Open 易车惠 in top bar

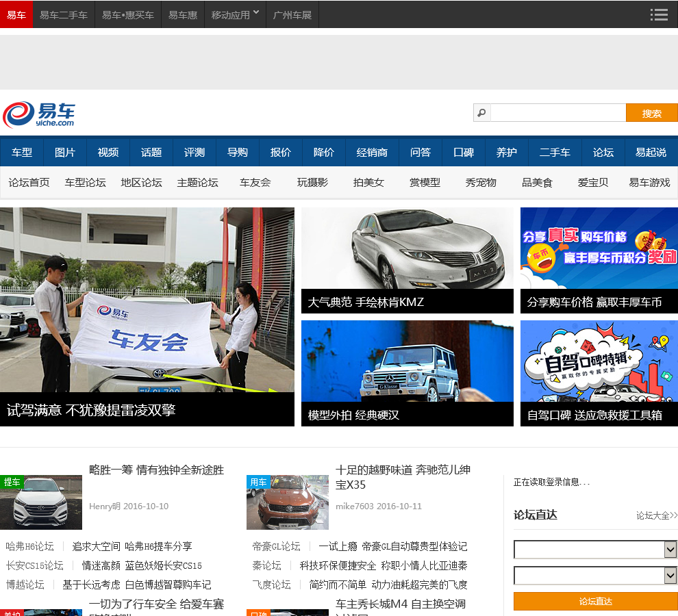tap(183, 14)
